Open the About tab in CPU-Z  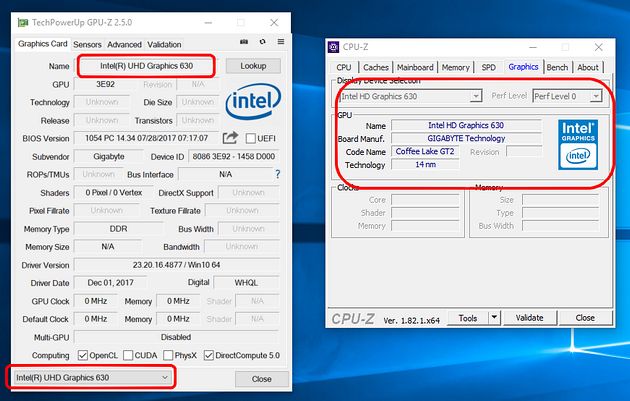click(588, 67)
